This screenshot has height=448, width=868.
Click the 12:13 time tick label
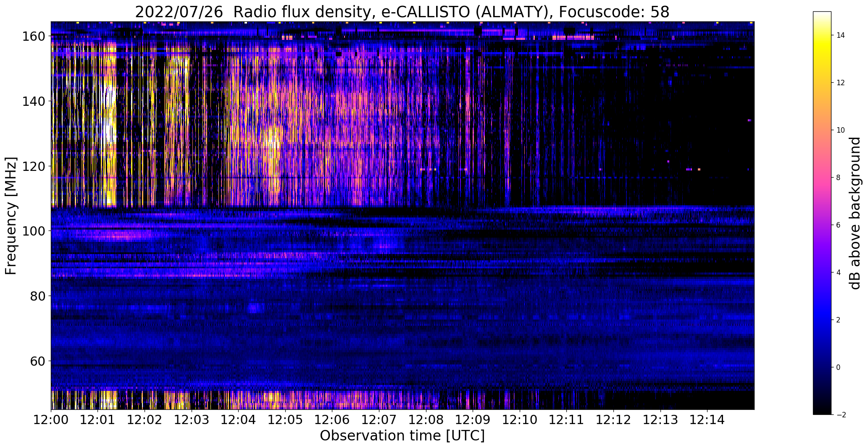tap(660, 419)
